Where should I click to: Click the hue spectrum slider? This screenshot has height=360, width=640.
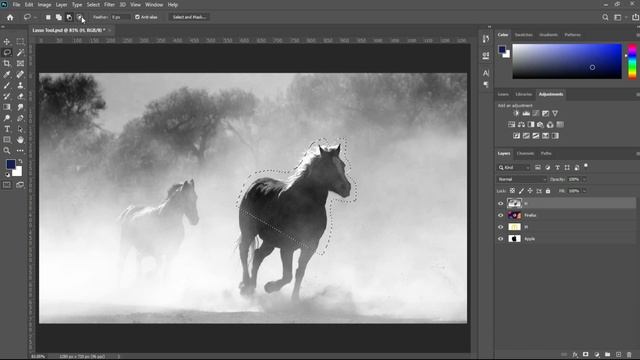[x=632, y=62]
